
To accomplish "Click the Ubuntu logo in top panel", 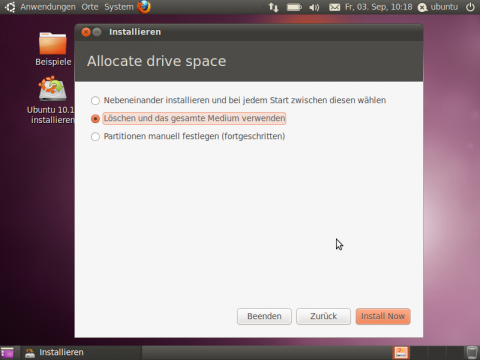I will click(x=10, y=7).
